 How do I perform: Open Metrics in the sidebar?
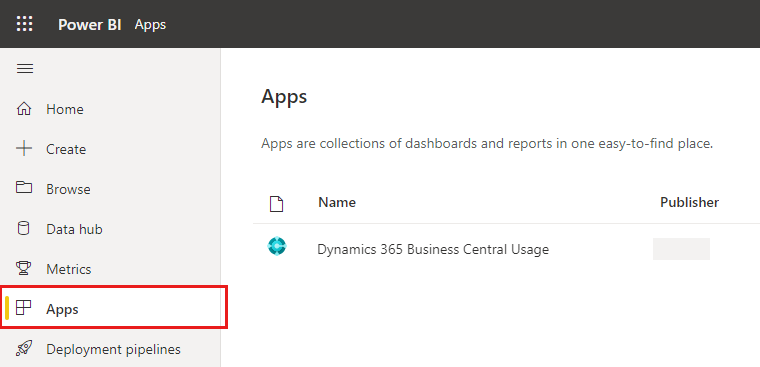pyautogui.click(x=110, y=269)
